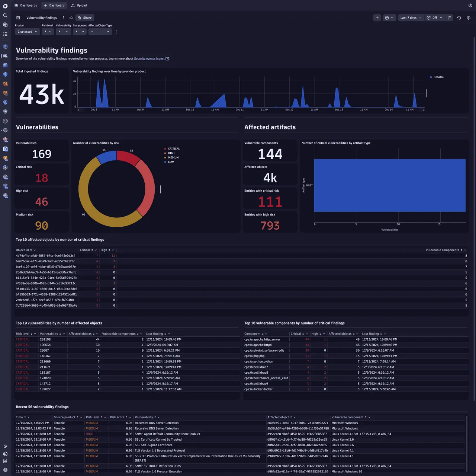Open the Vulnerability filter dropdown

pyautogui.click(x=63, y=32)
